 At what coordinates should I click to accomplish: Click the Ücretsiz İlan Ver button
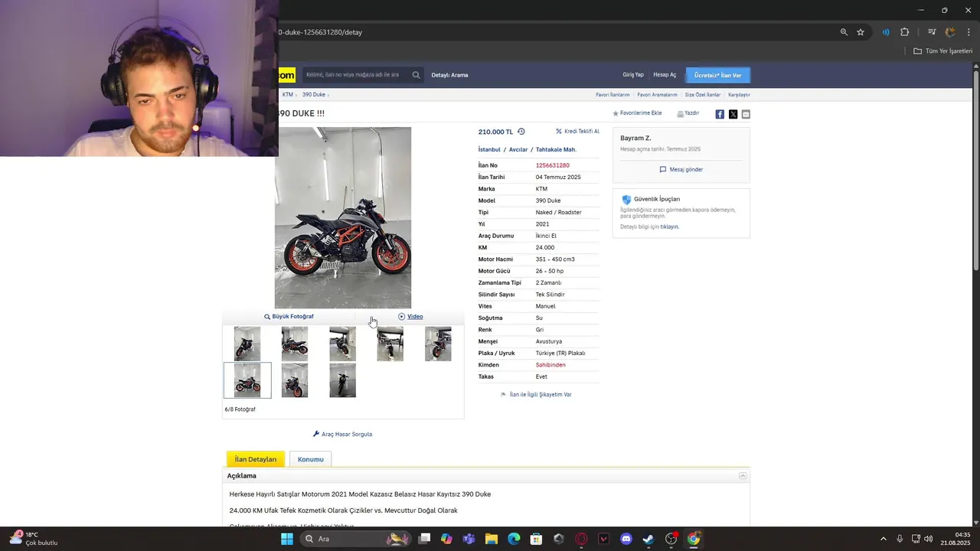[718, 75]
